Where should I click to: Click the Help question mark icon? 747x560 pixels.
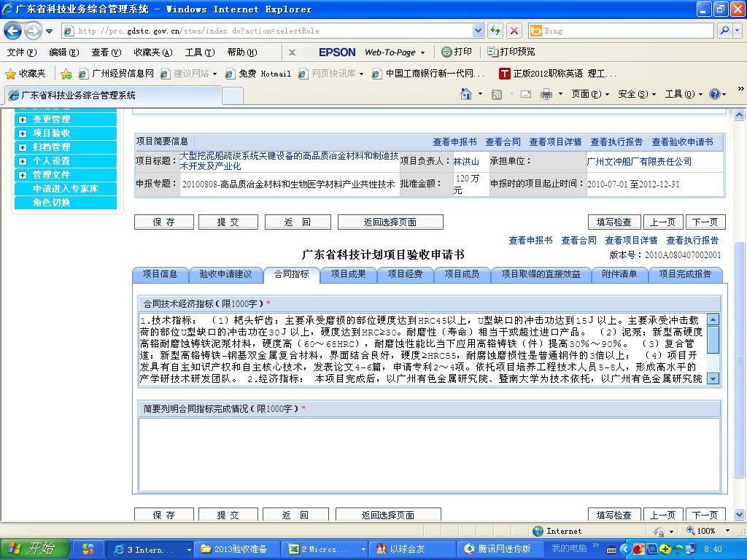(x=715, y=94)
